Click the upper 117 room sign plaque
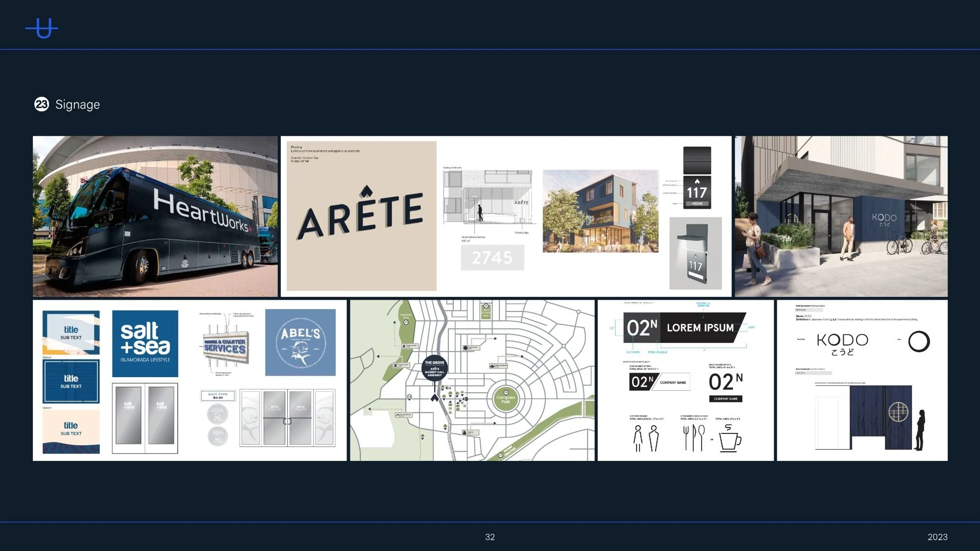The height and width of the screenshot is (551, 980). [x=697, y=192]
